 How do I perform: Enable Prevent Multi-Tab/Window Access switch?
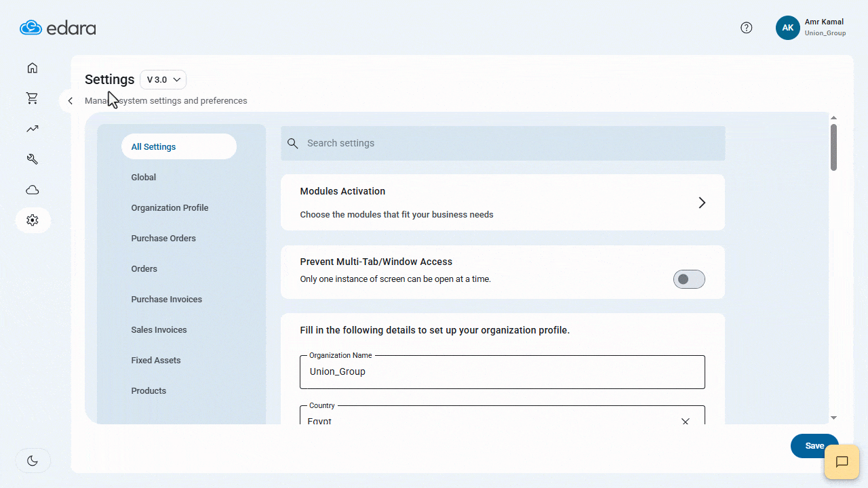(689, 279)
